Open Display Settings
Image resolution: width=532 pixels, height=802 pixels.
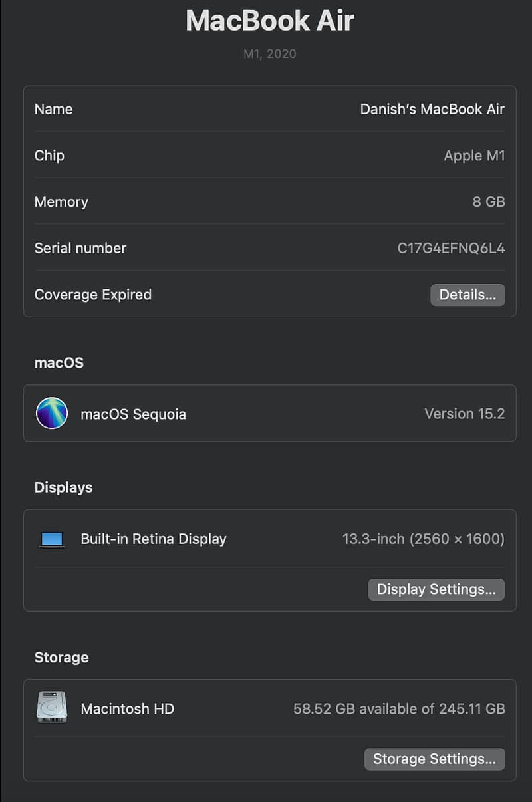(x=436, y=589)
